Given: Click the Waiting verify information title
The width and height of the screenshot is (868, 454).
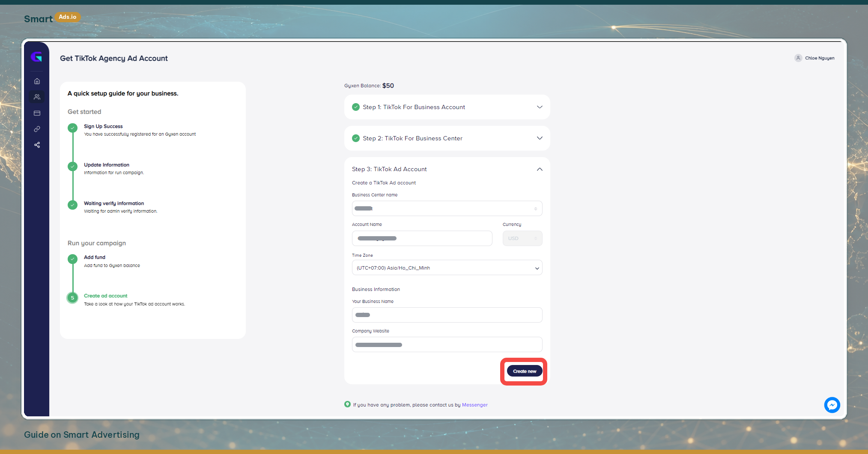Looking at the screenshot, I should pyautogui.click(x=114, y=204).
